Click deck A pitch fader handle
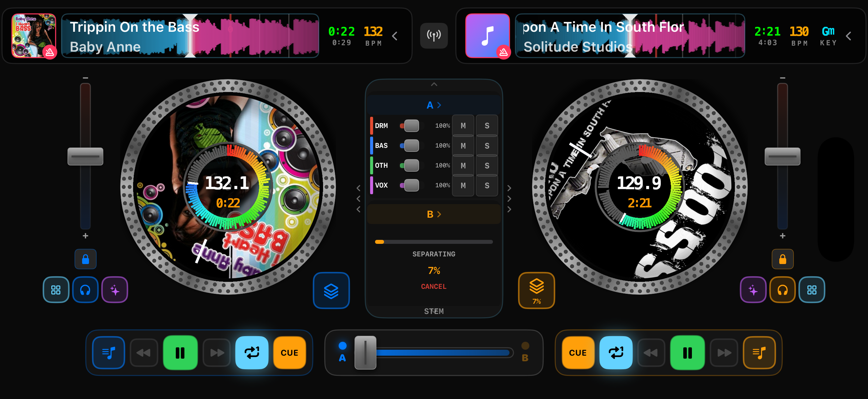Image resolution: width=868 pixels, height=399 pixels. pos(85,156)
